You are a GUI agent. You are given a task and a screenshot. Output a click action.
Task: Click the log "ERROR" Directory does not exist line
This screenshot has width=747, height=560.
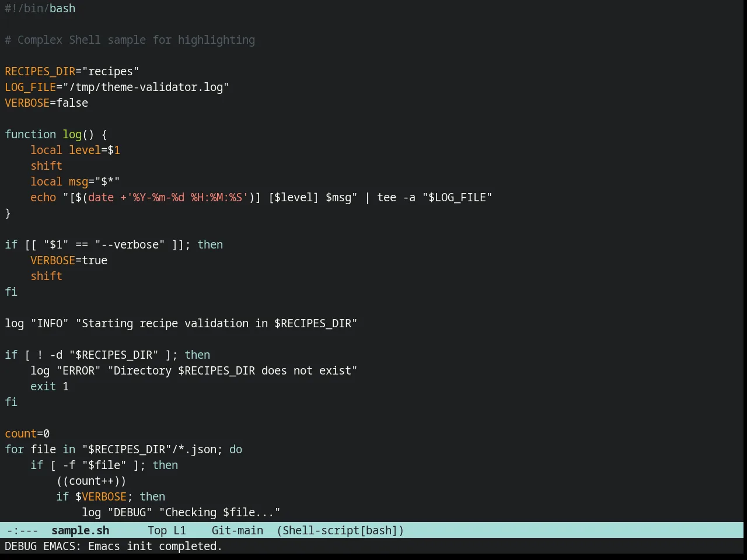tap(194, 370)
